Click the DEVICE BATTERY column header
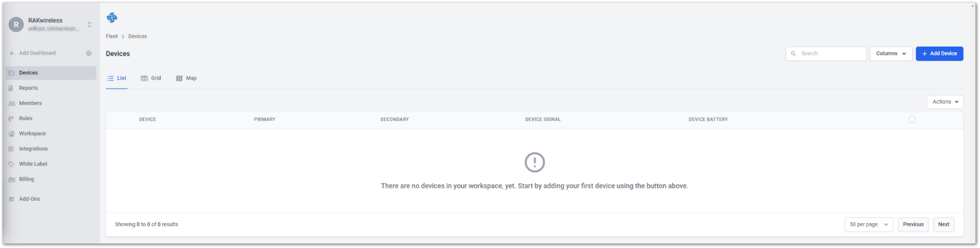This screenshot has height=248, width=980. coord(708,119)
